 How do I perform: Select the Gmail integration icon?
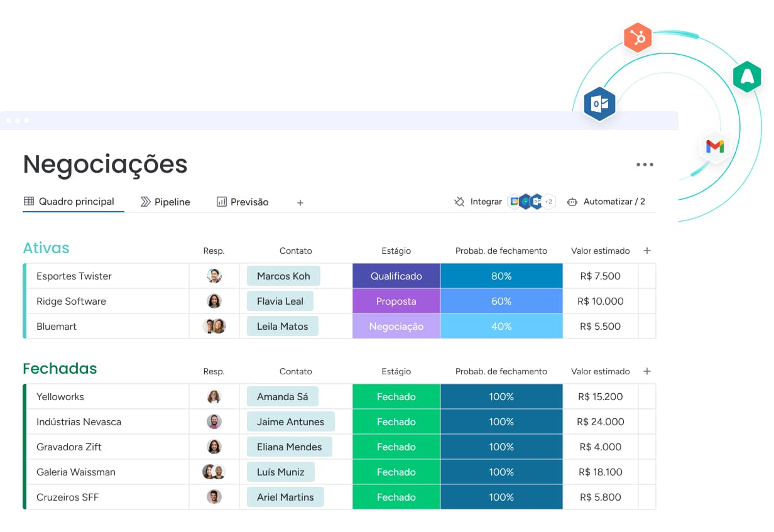(715, 147)
